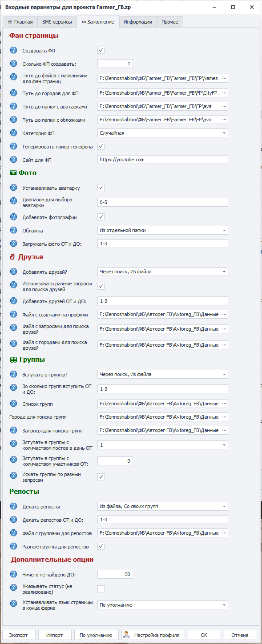
Task: Open количеством постов в день ОТ dropdown
Action: (x=163, y=445)
